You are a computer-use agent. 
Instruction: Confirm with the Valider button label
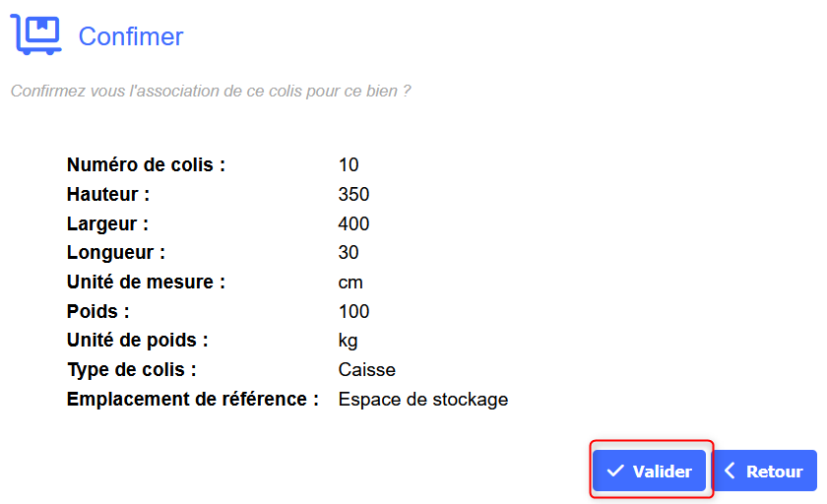[662, 472]
